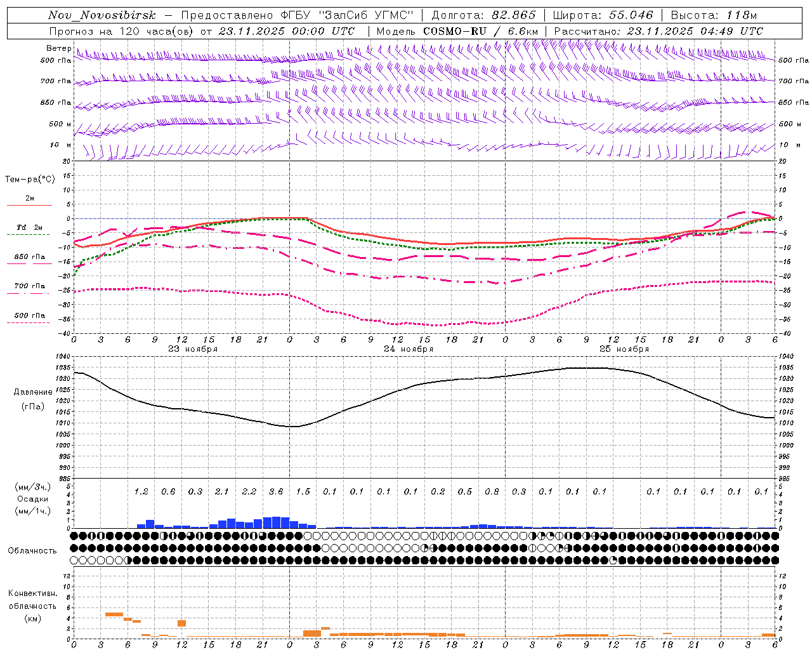Click the 3.6 precipitation amount value

click(276, 491)
